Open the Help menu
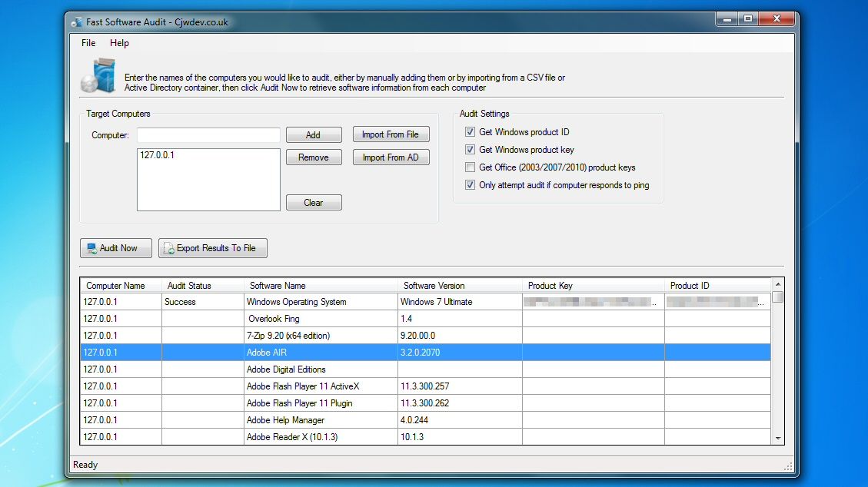 click(119, 43)
